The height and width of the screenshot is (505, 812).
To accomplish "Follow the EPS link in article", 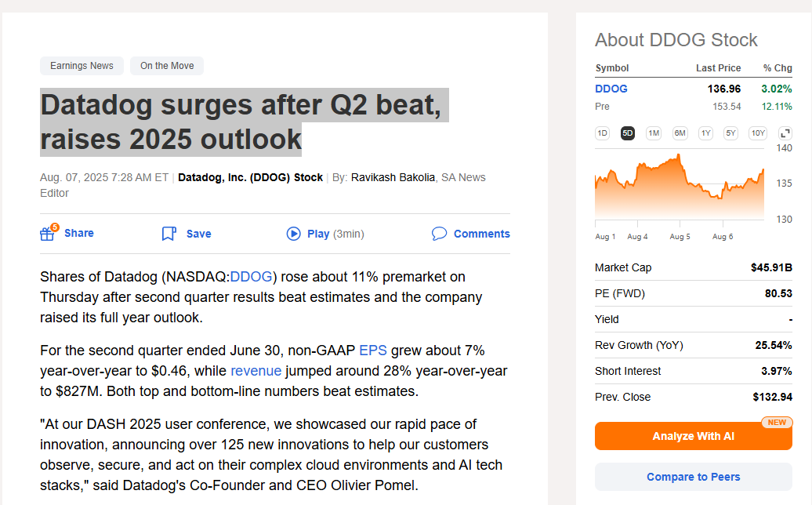I will tap(373, 351).
